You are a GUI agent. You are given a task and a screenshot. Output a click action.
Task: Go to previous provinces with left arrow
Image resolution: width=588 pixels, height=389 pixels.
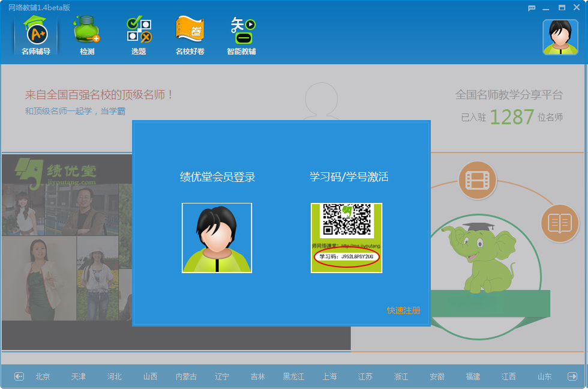19,376
